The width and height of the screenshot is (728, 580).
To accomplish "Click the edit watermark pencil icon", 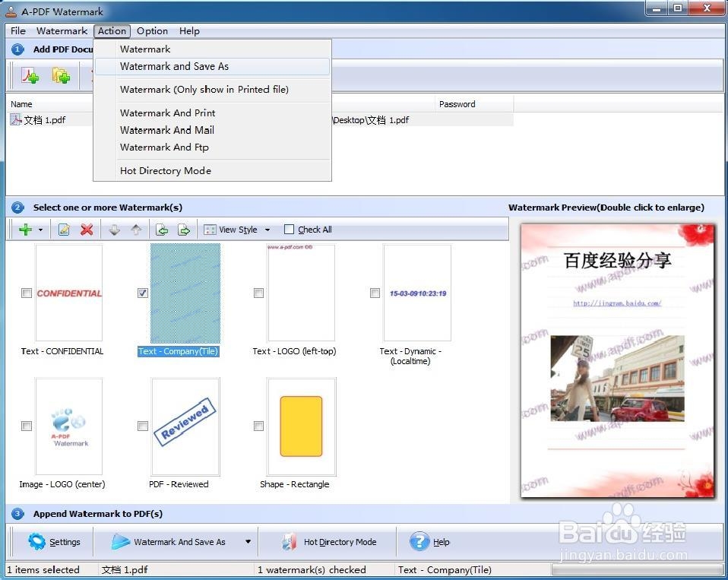I will click(64, 230).
